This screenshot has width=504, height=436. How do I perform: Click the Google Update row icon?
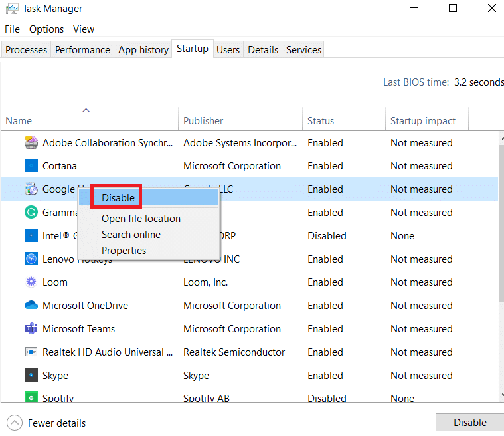(x=31, y=189)
